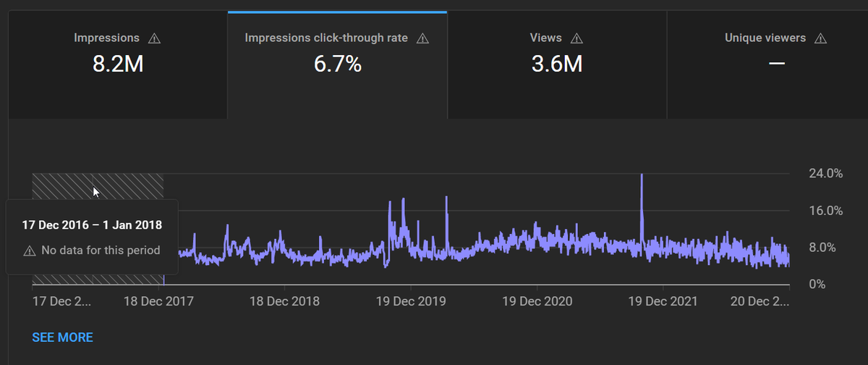Viewport: 868px width, 365px height.
Task: Open the Impressions metric tab
Action: click(117, 64)
